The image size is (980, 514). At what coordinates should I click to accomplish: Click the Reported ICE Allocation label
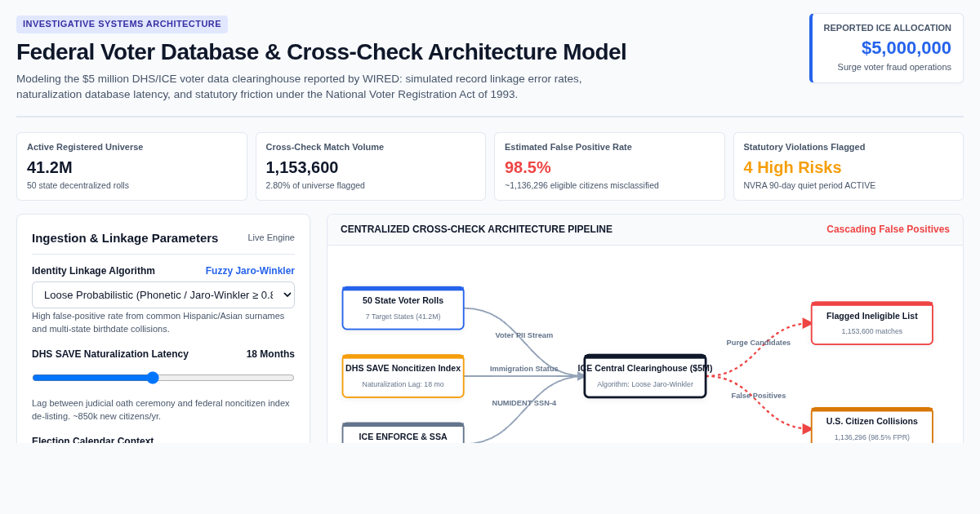(888, 28)
